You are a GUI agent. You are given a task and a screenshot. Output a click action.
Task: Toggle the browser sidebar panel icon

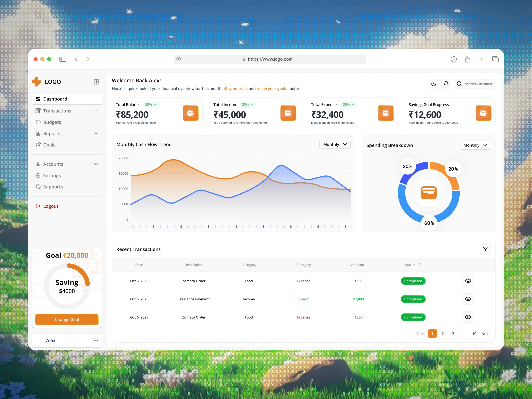pos(63,59)
